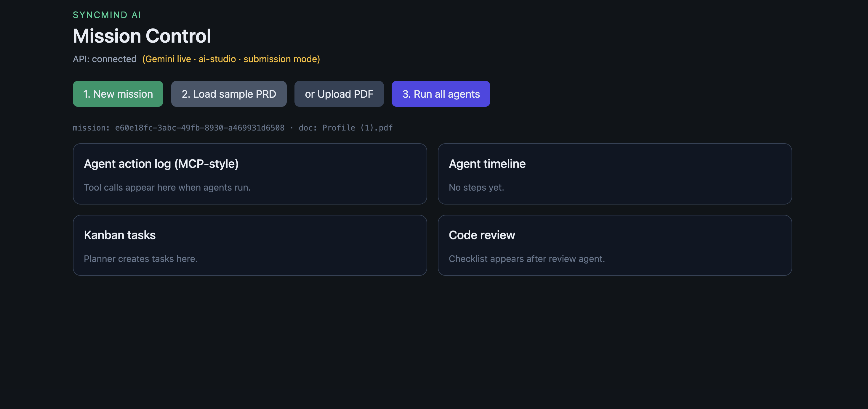Select the Mission Control heading
Viewport: 868px width, 409px height.
coord(142,36)
